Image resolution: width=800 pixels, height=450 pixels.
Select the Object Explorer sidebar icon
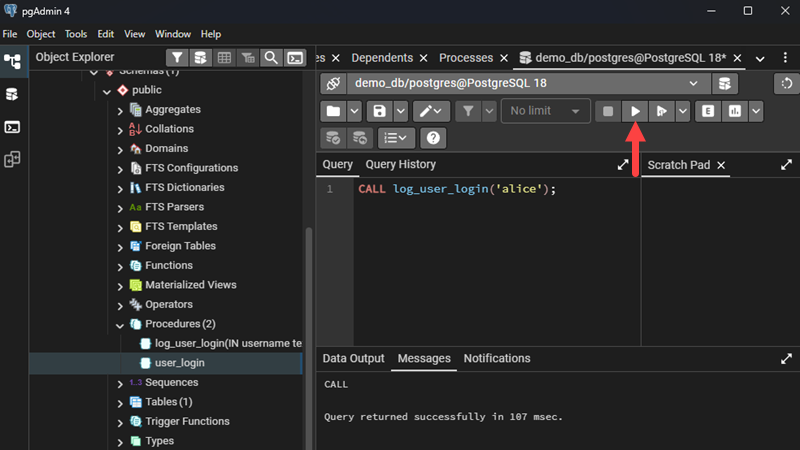point(12,61)
